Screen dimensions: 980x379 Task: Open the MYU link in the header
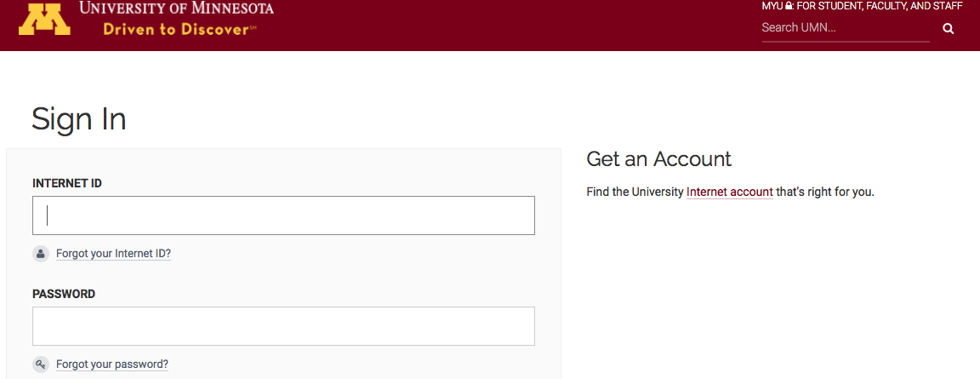(772, 6)
